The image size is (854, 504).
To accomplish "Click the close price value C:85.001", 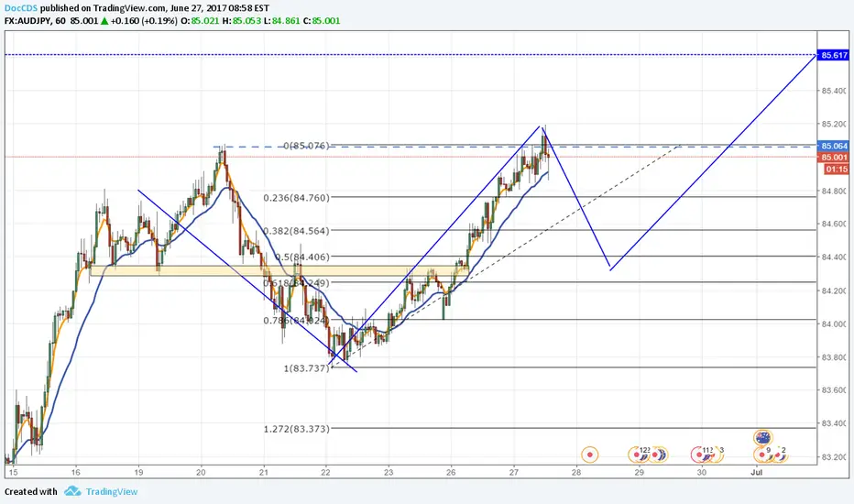I will tap(322, 21).
